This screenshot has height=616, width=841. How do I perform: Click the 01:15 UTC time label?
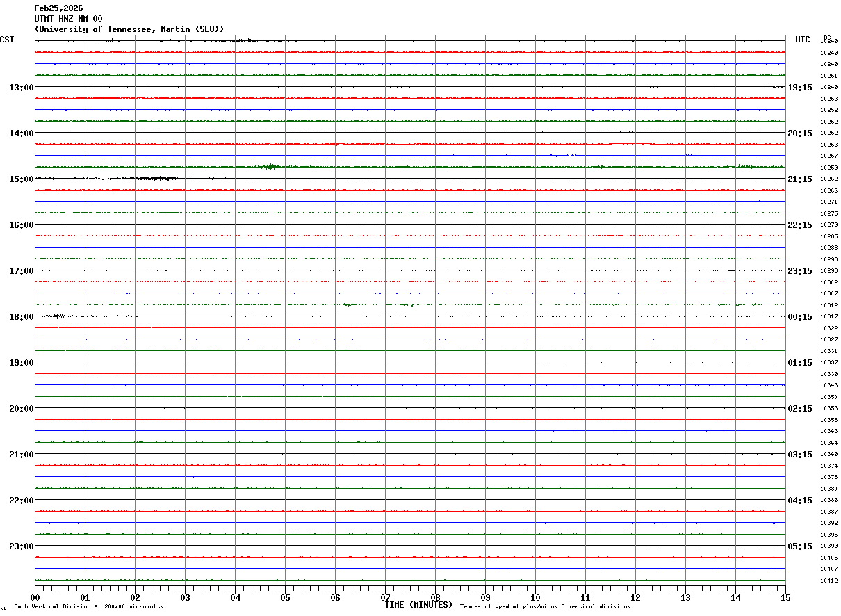800,363
